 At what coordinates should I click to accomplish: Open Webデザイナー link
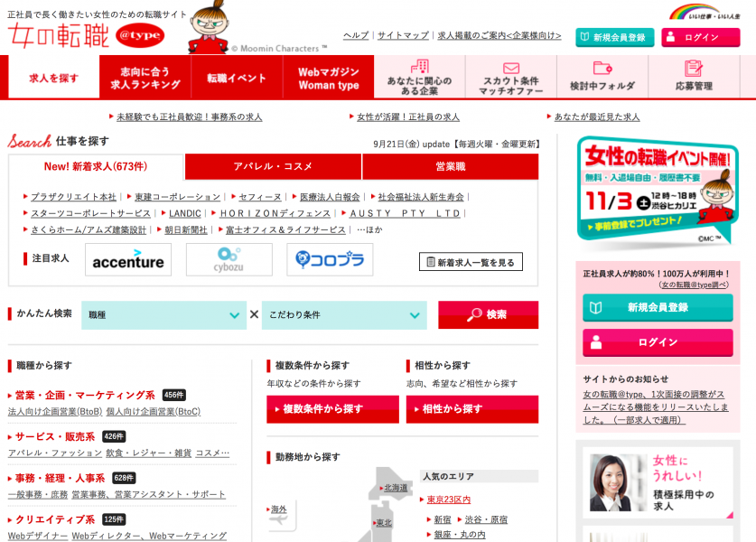point(38,536)
